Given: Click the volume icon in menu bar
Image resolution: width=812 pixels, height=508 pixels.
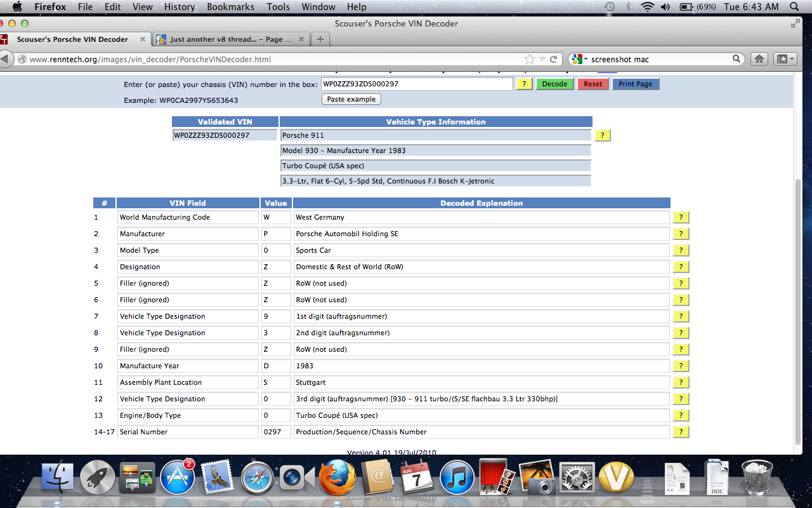Looking at the screenshot, I should tap(665, 7).
